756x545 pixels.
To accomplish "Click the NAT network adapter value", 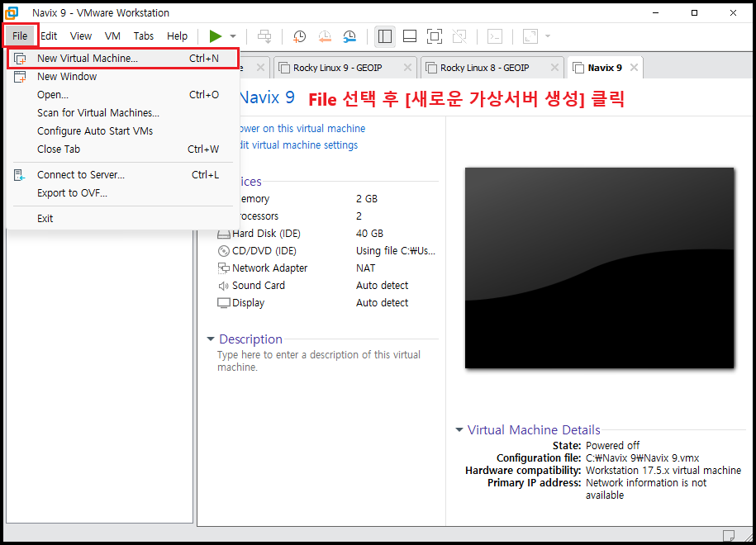I will coord(365,268).
